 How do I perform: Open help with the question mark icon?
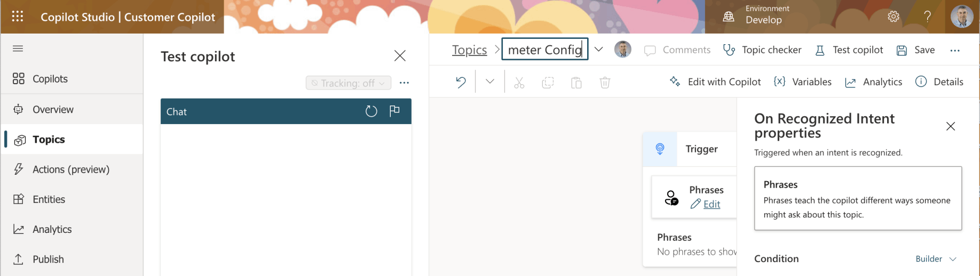928,17
